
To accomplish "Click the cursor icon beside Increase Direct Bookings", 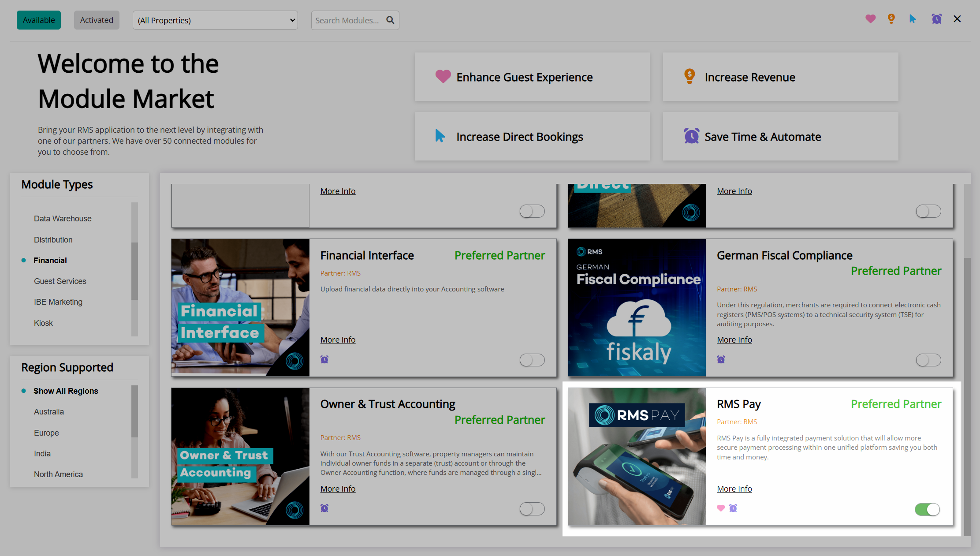I will pyautogui.click(x=440, y=136).
